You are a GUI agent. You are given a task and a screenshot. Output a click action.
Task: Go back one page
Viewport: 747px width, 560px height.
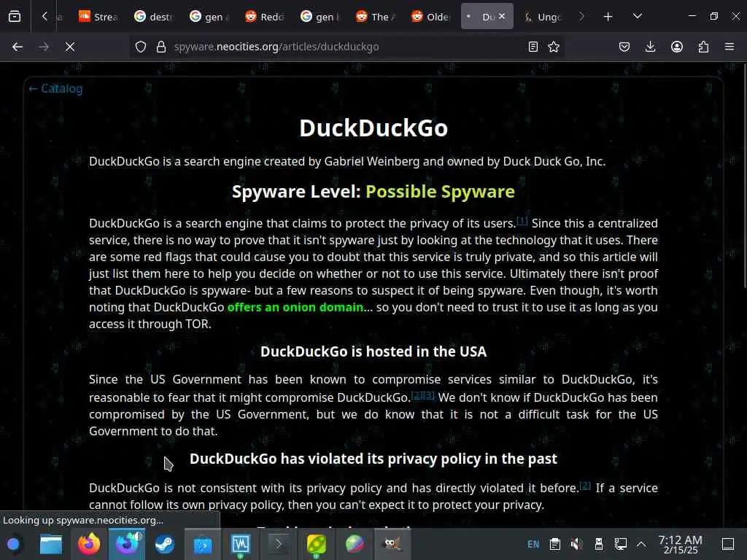pyautogui.click(x=18, y=47)
